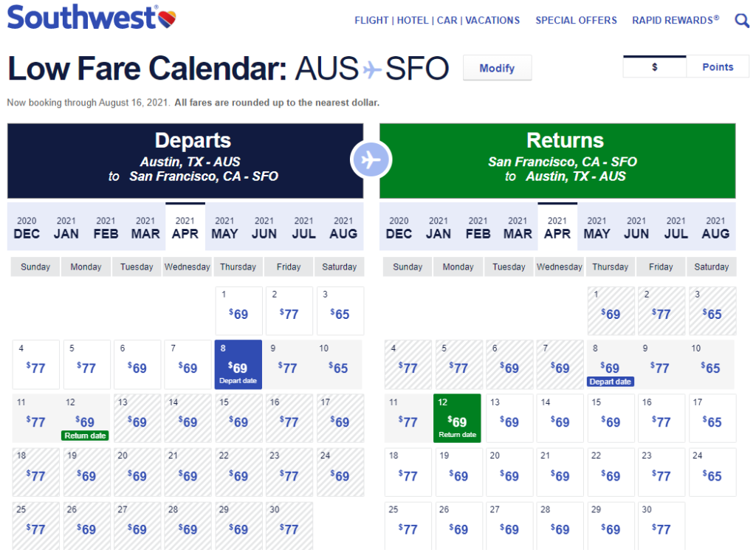This screenshot has height=550, width=756.
Task: Click the airplane swap icon between calendars
Action: [x=371, y=159]
